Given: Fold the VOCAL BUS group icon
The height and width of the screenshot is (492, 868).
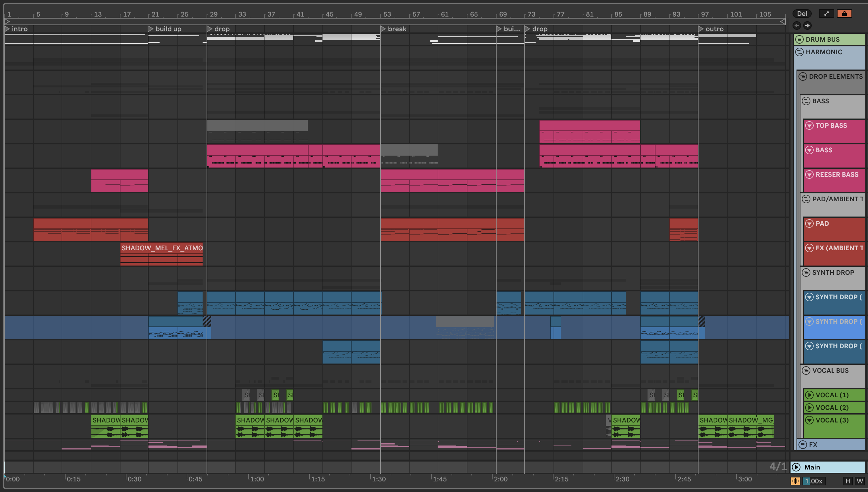Looking at the screenshot, I should pos(806,370).
